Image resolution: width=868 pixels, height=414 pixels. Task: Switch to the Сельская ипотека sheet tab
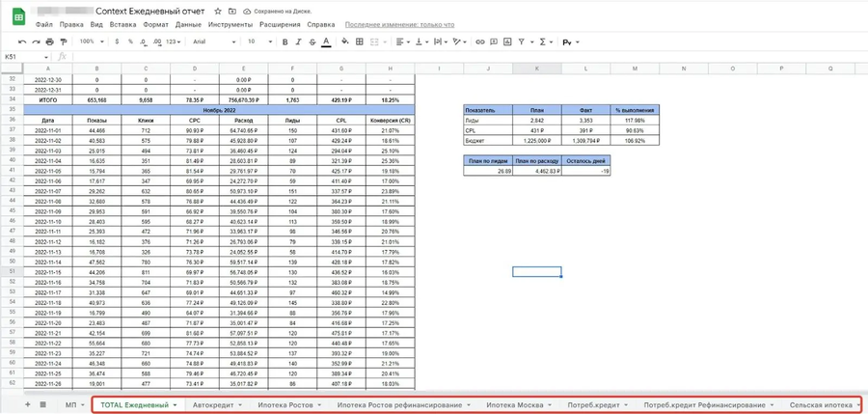click(821, 405)
